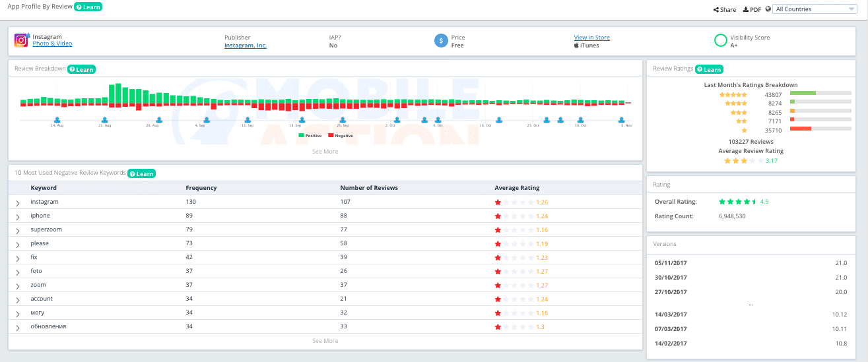
Task: Expand the fix keyword row
Action: pos(18,258)
